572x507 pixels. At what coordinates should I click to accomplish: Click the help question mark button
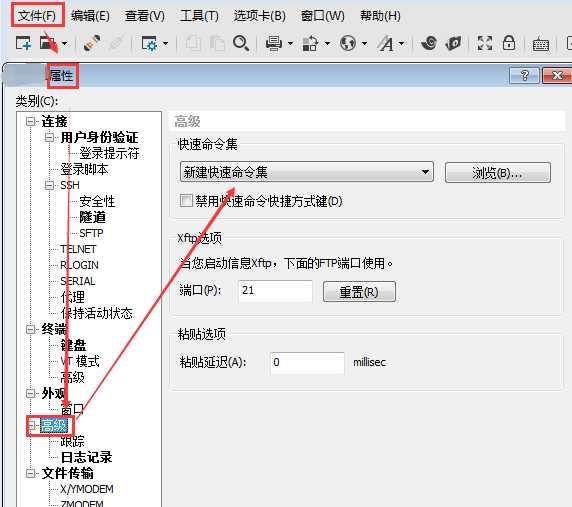524,76
